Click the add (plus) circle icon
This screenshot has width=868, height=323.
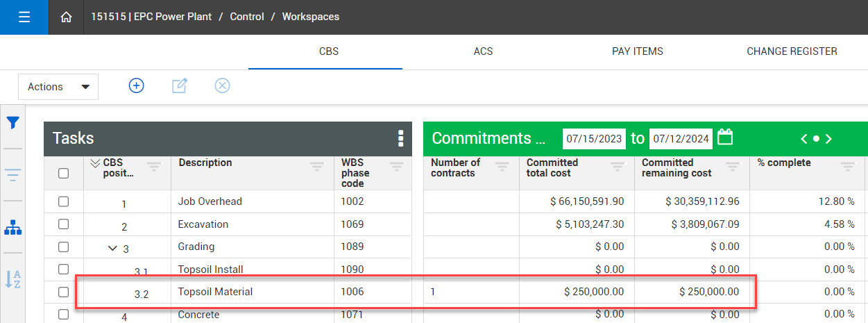(137, 85)
